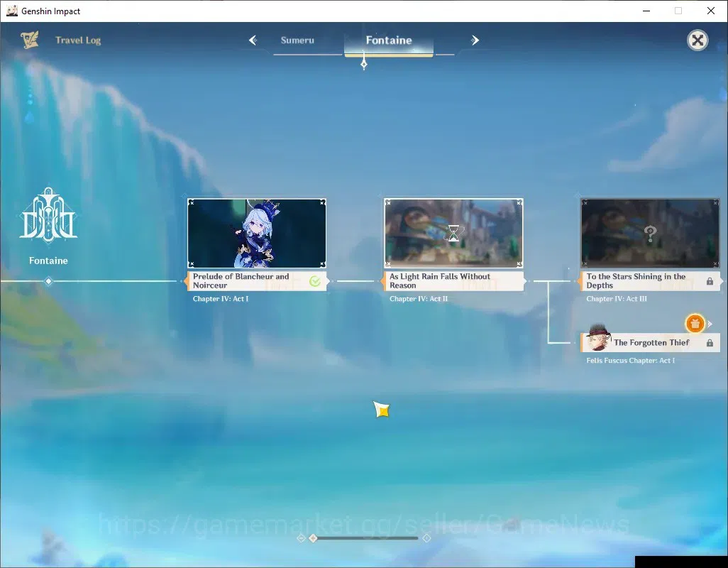
Task: Select the Fontaine tab
Action: pyautogui.click(x=389, y=40)
